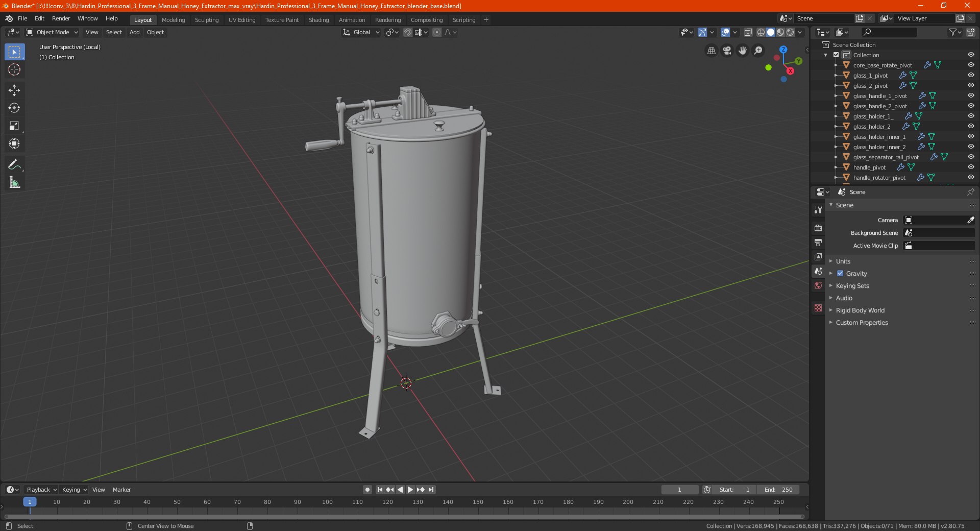
Task: Click the current frame number field
Action: [680, 490]
